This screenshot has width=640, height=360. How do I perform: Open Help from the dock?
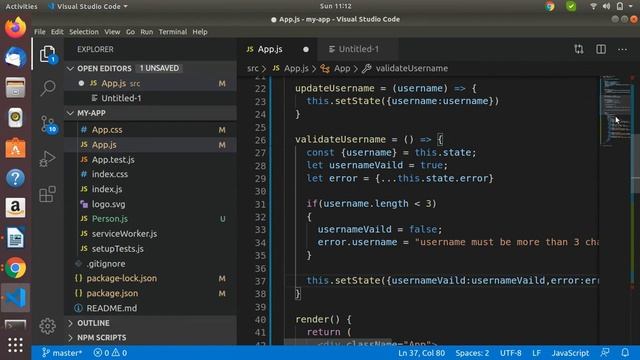(x=16, y=178)
